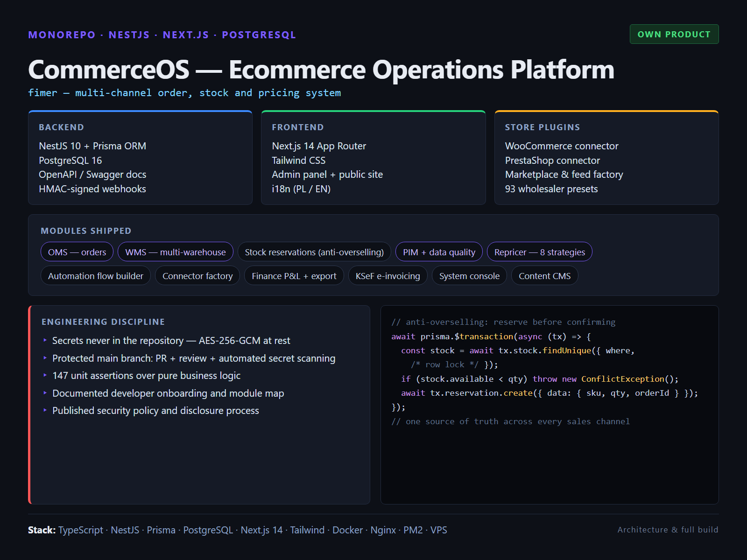The height and width of the screenshot is (560, 747).
Task: Click TypeScript in the footer stack list
Action: coord(81,530)
